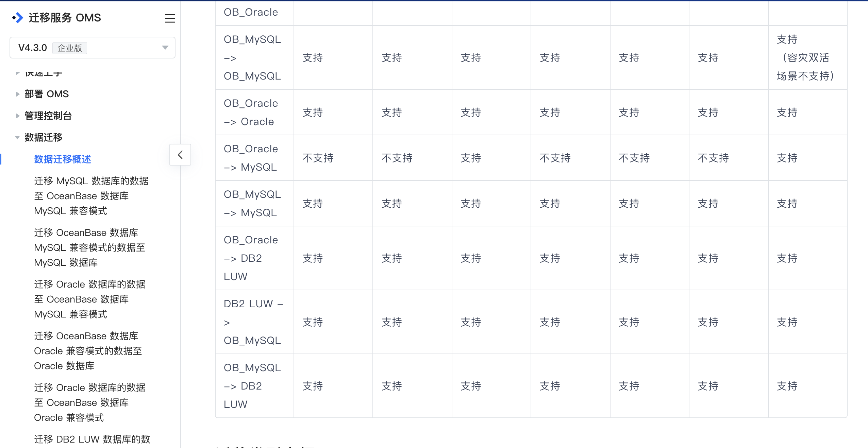Click the OMS logo icon
868x448 pixels.
18,18
